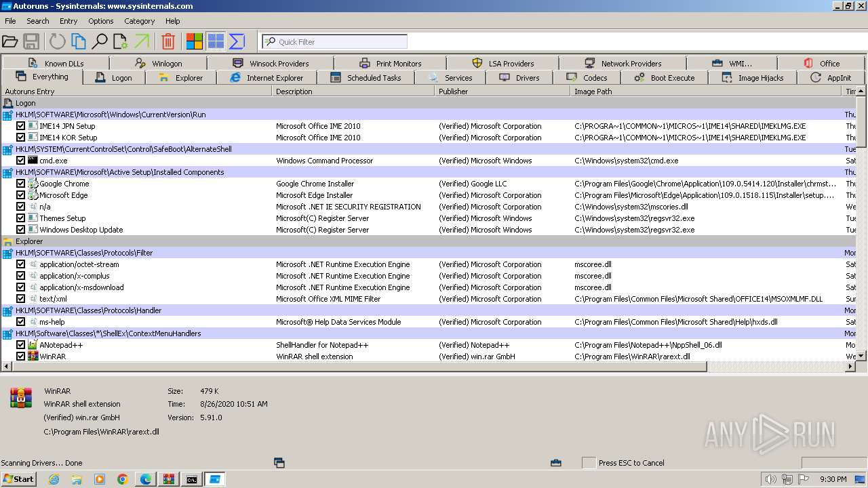Screen dimensions: 868x488
Task: Select the n/a .NET IE SECURITY REGISTRATION row
Action: [x=429, y=207]
